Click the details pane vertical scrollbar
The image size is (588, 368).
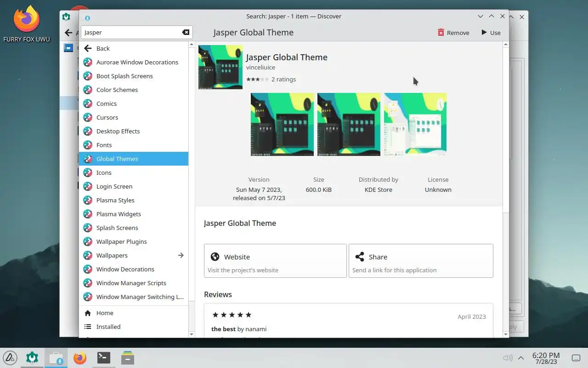coord(506,130)
